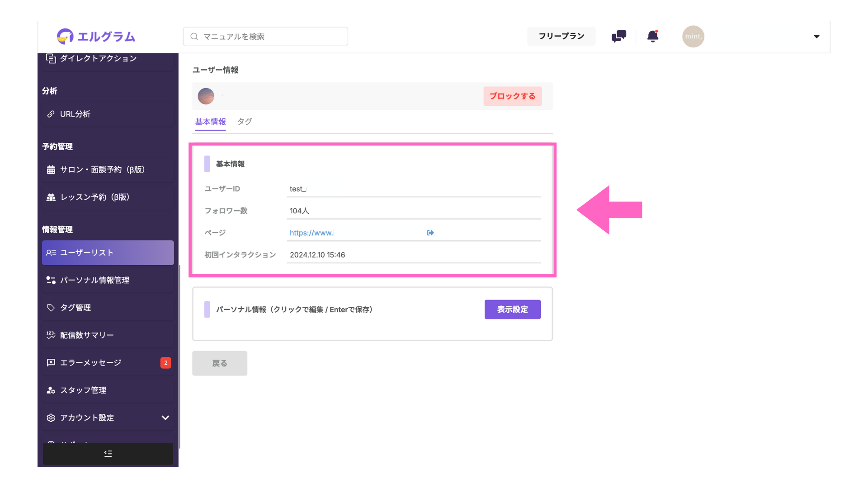The image size is (868, 488).
Task: Click the icon beside パーソナル情報管理
Action: (51, 280)
